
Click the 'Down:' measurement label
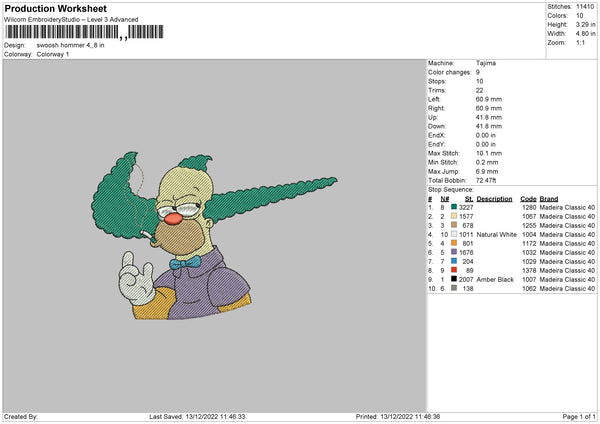coord(437,126)
